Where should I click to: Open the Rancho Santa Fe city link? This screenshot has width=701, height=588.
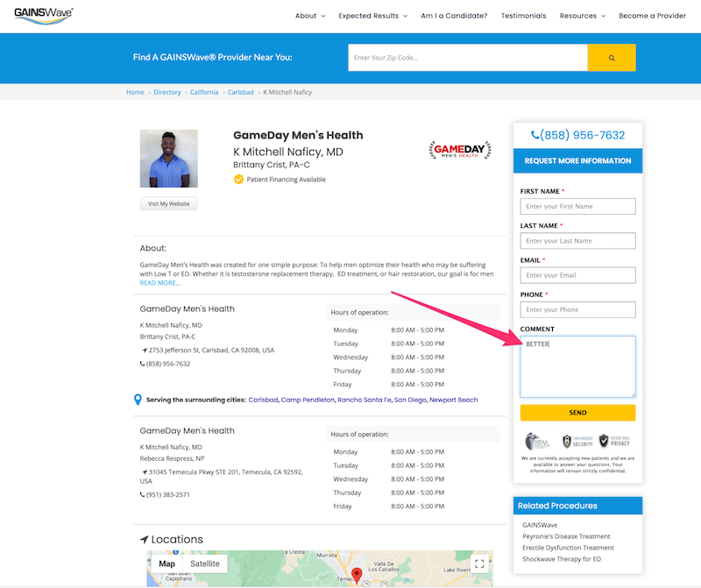(x=365, y=400)
